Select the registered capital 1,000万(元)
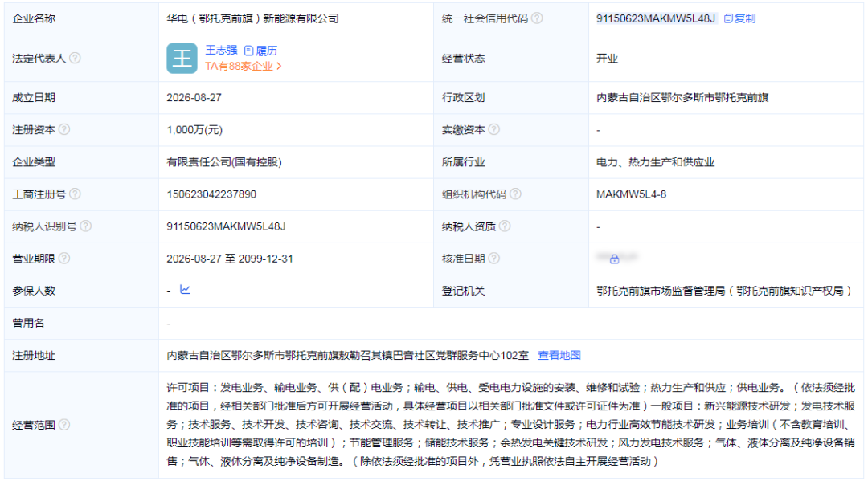This screenshot has width=868, height=481. click(x=194, y=130)
